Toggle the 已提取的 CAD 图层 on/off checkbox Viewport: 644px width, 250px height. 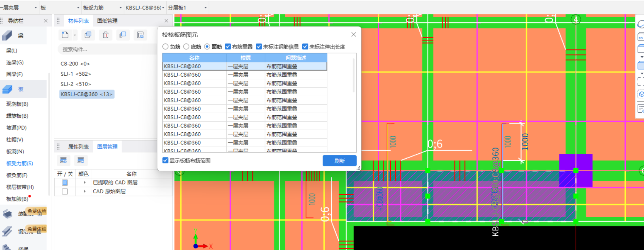pyautogui.click(x=65, y=182)
